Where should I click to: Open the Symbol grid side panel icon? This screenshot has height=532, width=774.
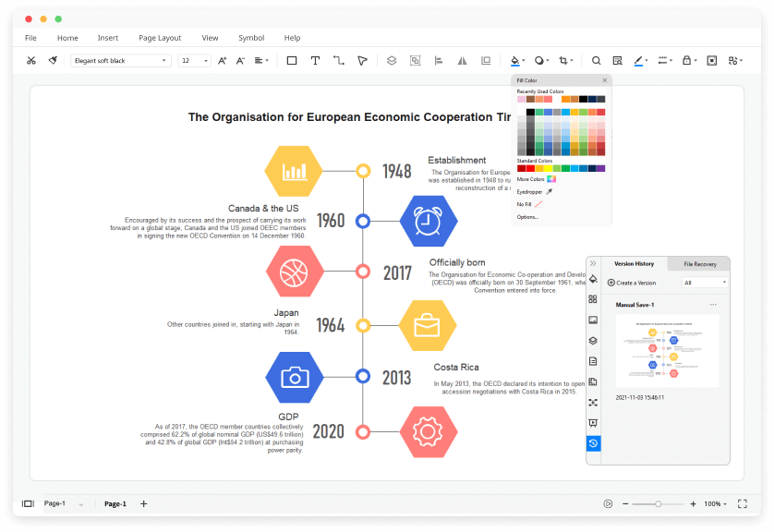pos(593,299)
